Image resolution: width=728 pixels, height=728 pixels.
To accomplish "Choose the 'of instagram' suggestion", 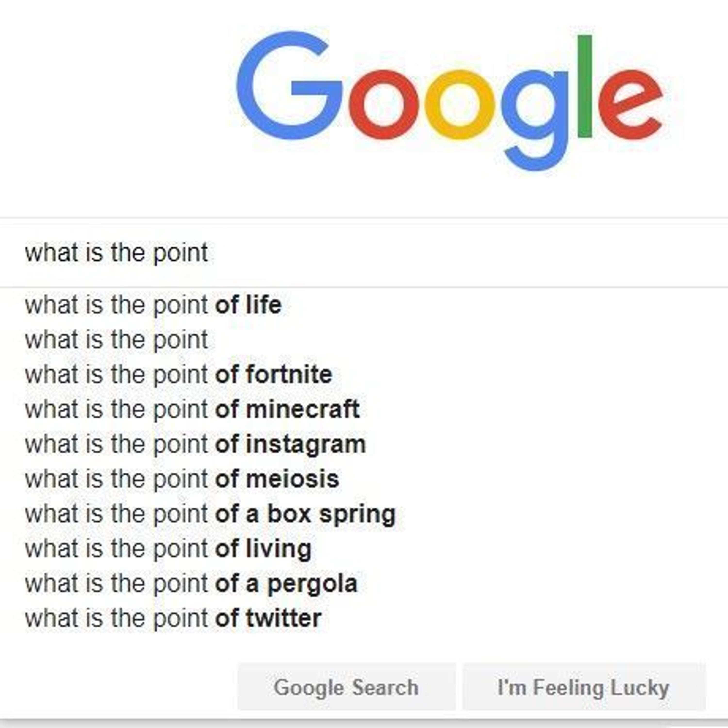I will click(x=195, y=444).
